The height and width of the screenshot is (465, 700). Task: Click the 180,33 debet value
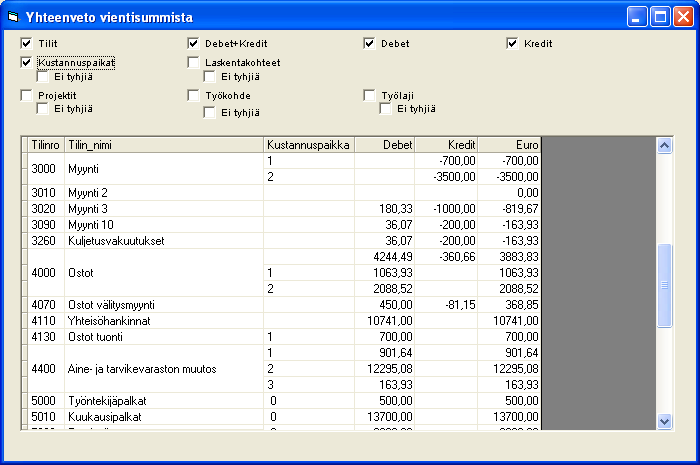click(385, 209)
